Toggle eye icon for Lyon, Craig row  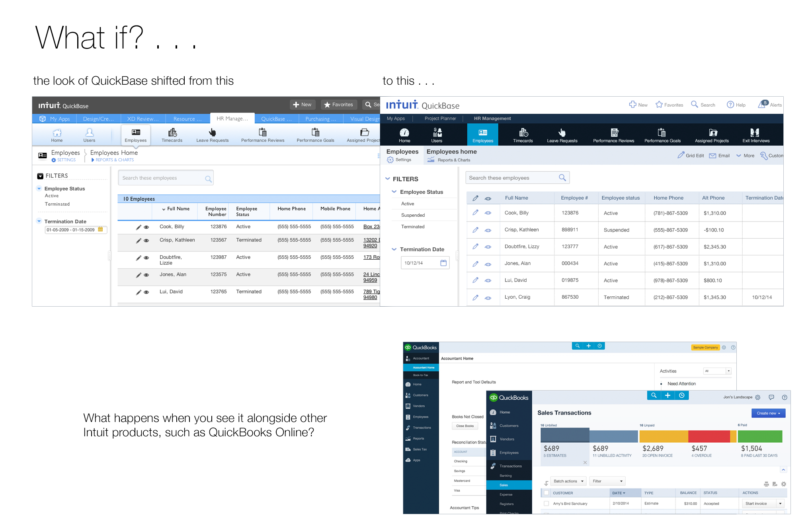tap(488, 298)
